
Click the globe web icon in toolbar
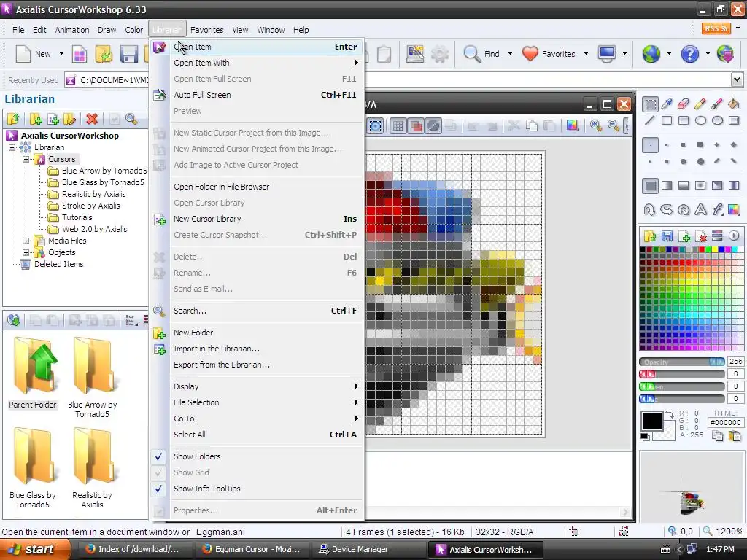[651, 54]
